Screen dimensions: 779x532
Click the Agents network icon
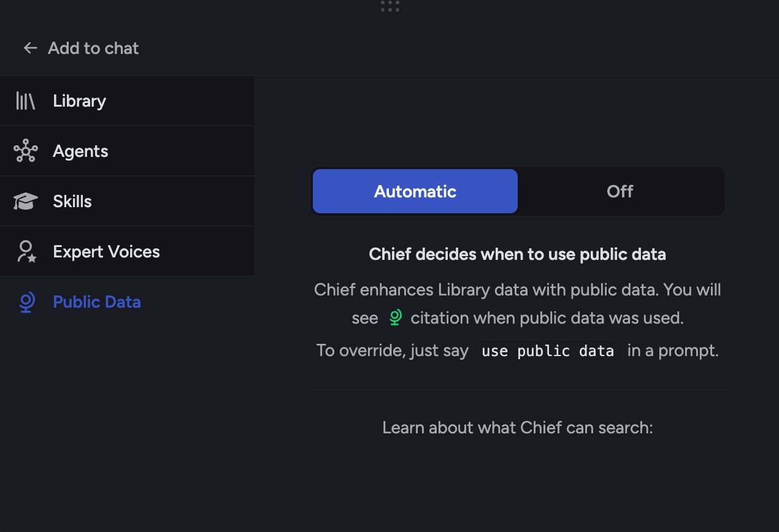[x=25, y=151]
